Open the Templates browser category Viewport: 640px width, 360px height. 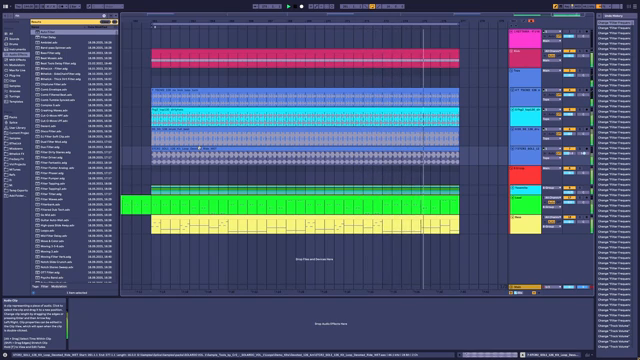(16, 102)
